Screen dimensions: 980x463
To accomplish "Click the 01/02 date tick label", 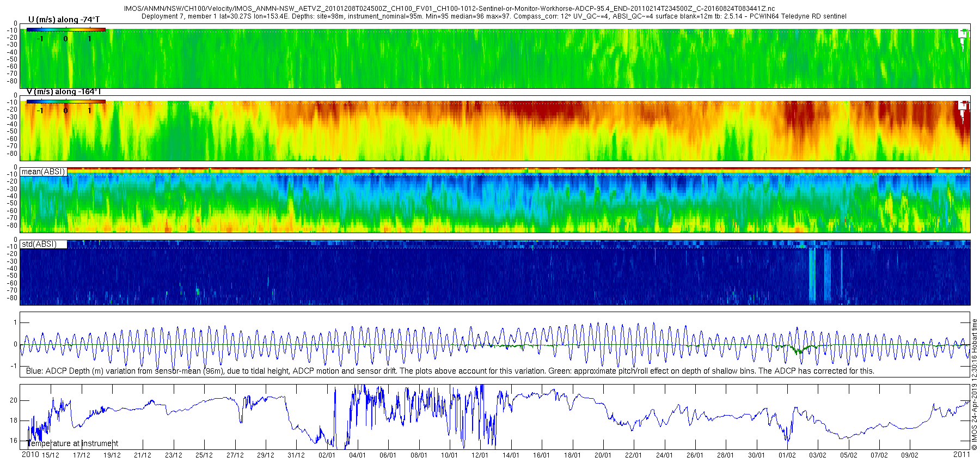I will 787,455.
